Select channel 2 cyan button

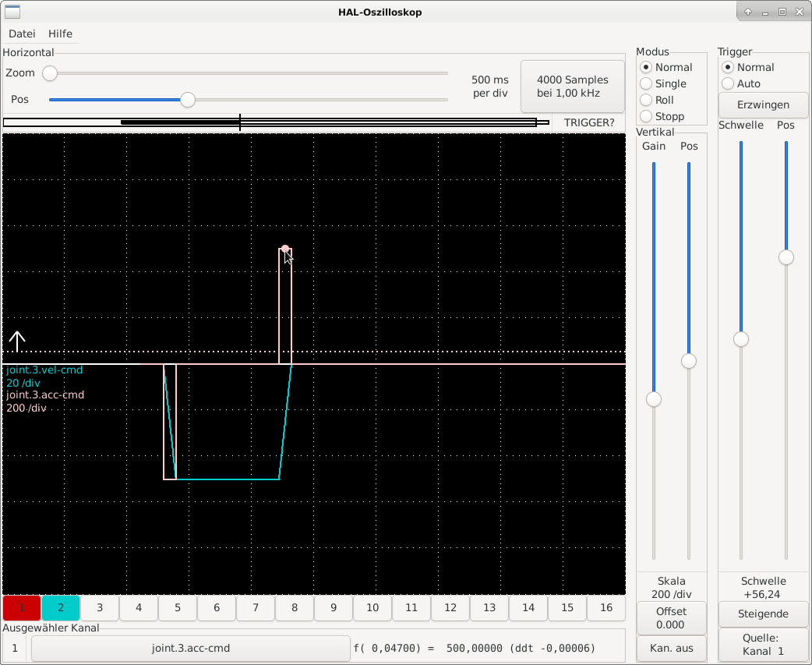[61, 608]
